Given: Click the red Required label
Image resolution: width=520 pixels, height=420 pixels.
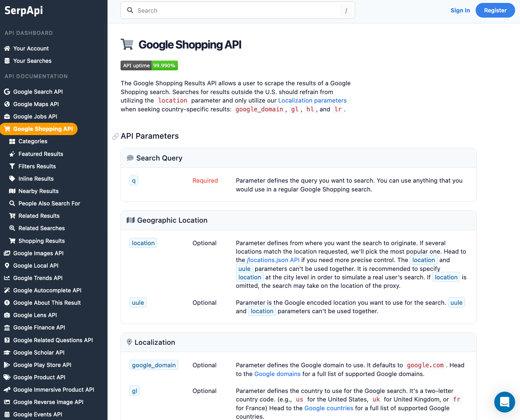Looking at the screenshot, I should pyautogui.click(x=205, y=181).
